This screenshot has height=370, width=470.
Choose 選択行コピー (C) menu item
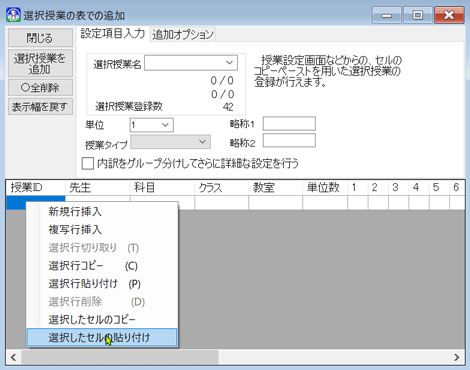coord(102,266)
